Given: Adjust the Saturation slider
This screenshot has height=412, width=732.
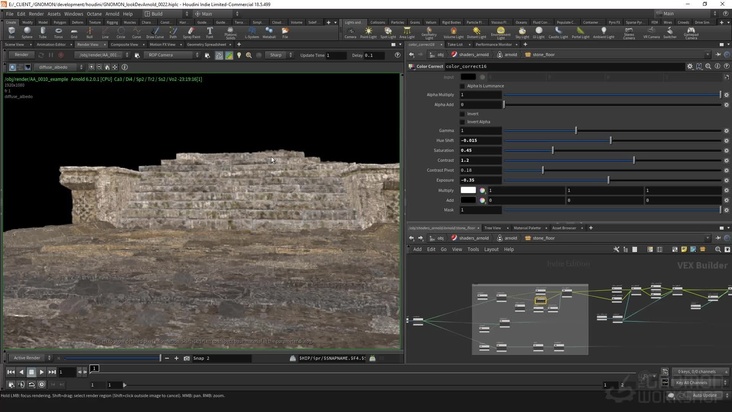Looking at the screenshot, I should coord(552,150).
